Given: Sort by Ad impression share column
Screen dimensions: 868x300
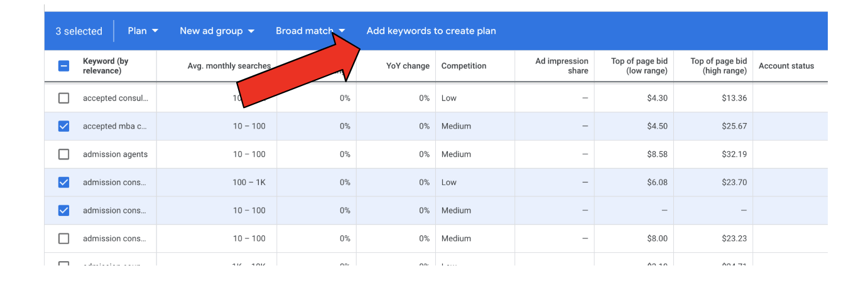Looking at the screenshot, I should pyautogui.click(x=561, y=66).
